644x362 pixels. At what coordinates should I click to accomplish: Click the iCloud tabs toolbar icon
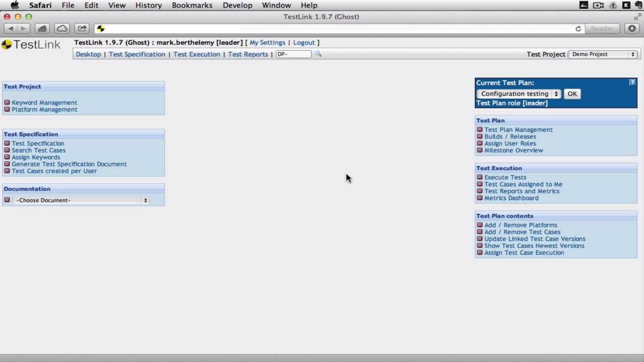tap(62, 29)
